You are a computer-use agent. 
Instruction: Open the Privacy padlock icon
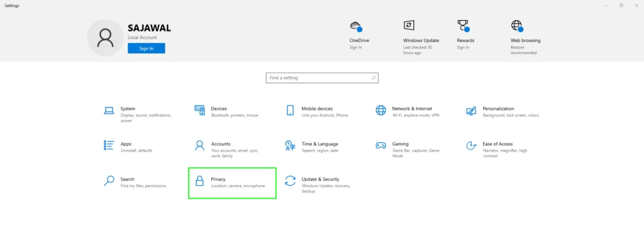[x=199, y=181]
